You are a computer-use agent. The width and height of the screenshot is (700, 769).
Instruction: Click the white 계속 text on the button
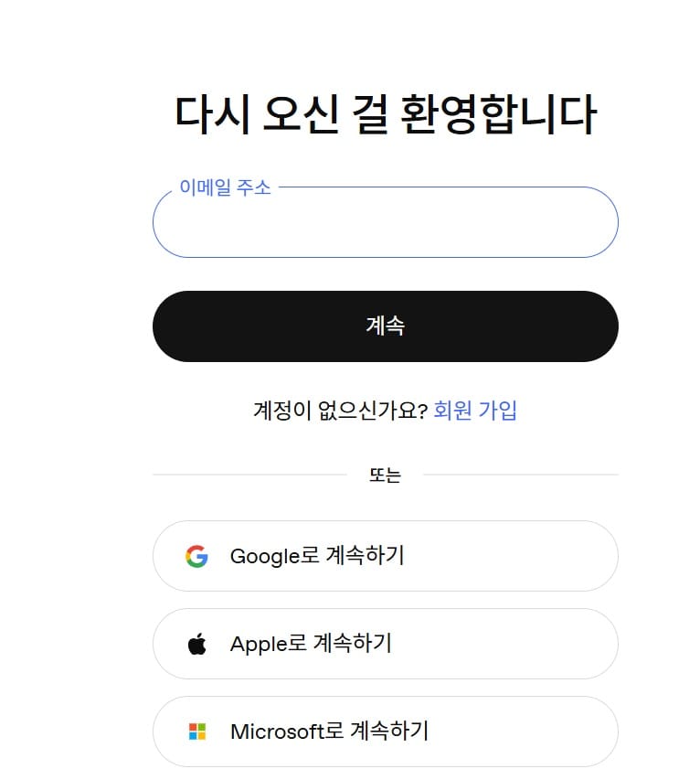[385, 326]
